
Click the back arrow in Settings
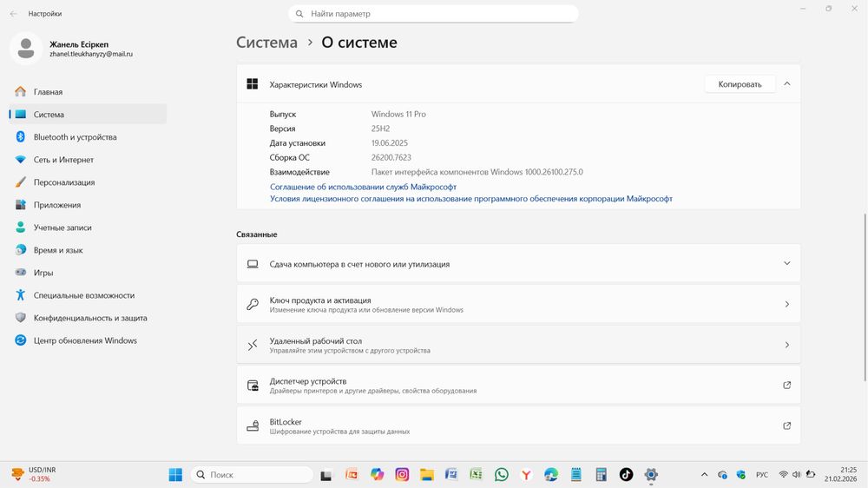click(13, 14)
